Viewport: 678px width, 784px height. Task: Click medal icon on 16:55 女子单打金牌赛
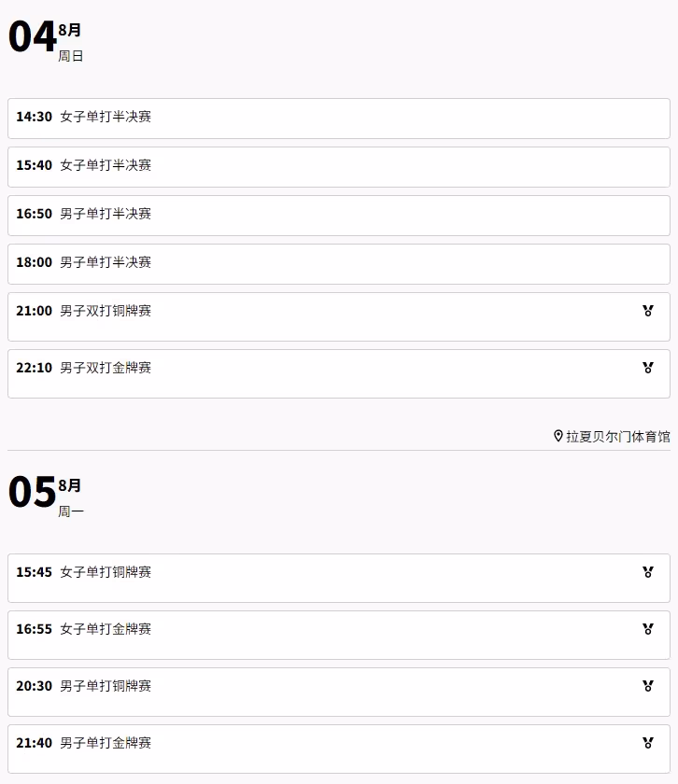(x=648, y=629)
